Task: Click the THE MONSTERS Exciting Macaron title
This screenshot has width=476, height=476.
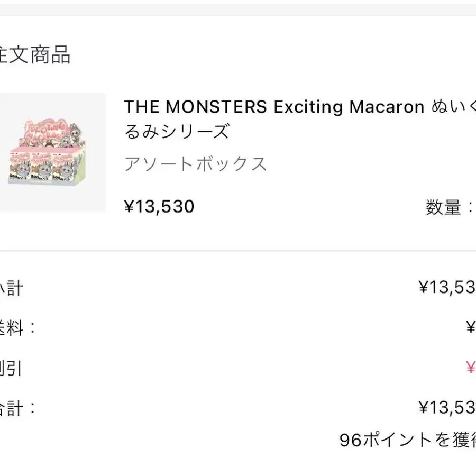Action: [x=274, y=107]
